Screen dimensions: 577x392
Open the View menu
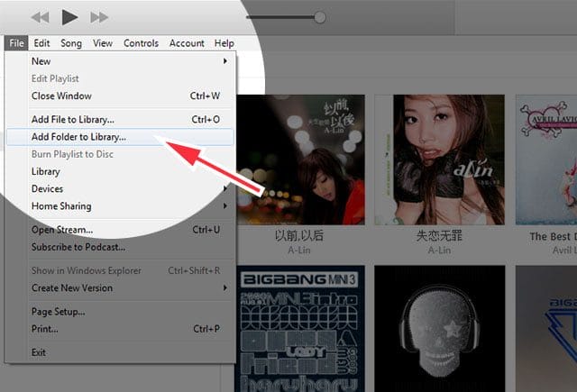point(103,43)
